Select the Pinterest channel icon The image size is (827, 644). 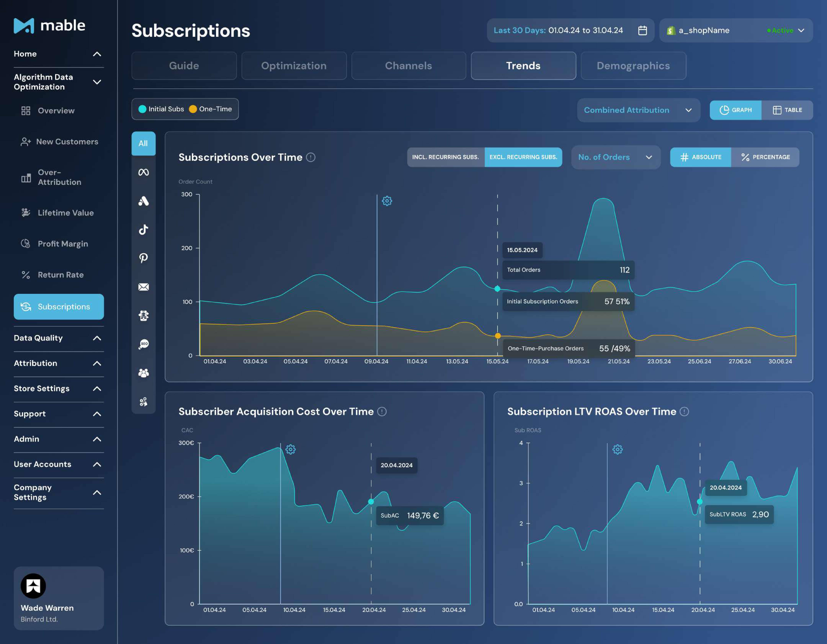pyautogui.click(x=143, y=258)
